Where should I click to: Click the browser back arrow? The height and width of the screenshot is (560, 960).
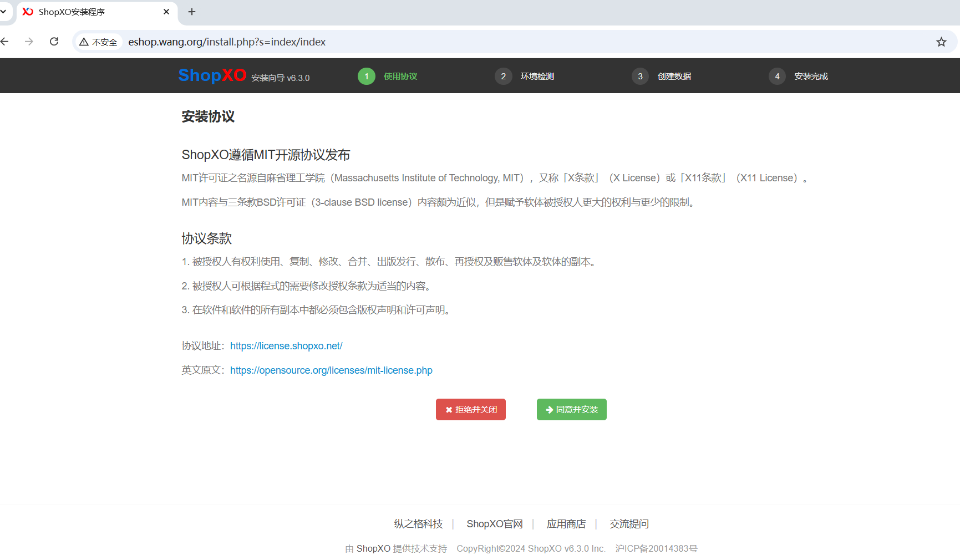tap(5, 42)
